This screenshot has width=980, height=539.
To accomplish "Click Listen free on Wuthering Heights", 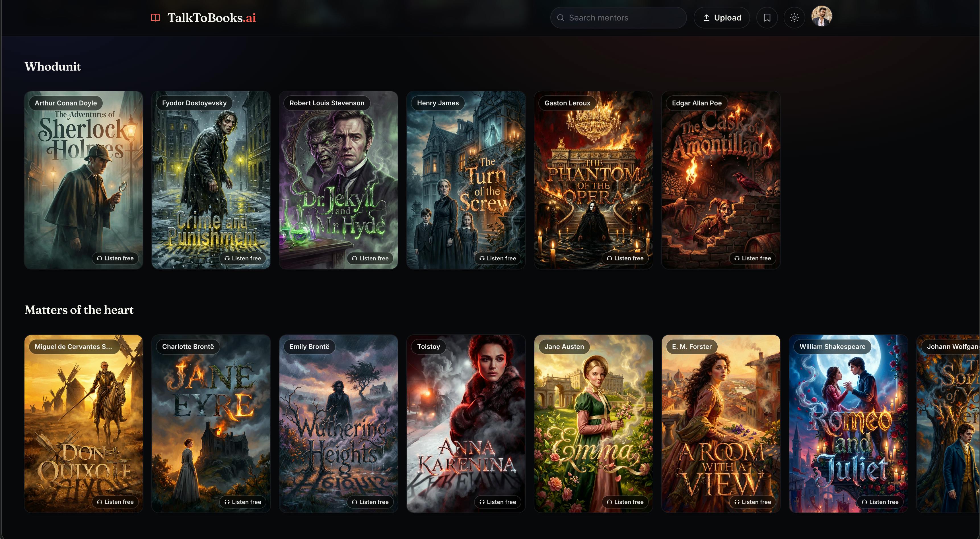I will (370, 502).
